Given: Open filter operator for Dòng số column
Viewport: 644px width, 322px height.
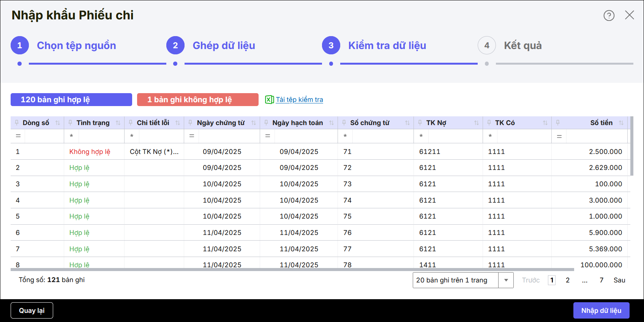Looking at the screenshot, I should 18,136.
